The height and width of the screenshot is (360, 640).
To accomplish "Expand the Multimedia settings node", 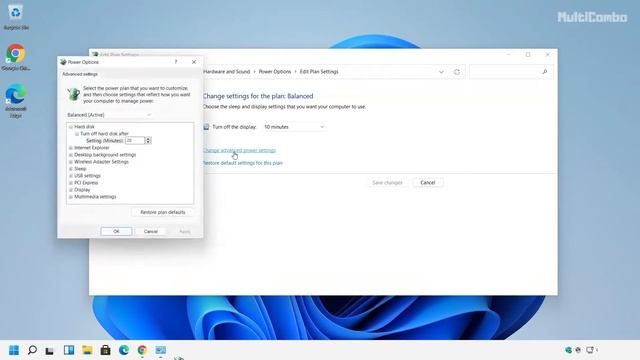I will (71, 197).
